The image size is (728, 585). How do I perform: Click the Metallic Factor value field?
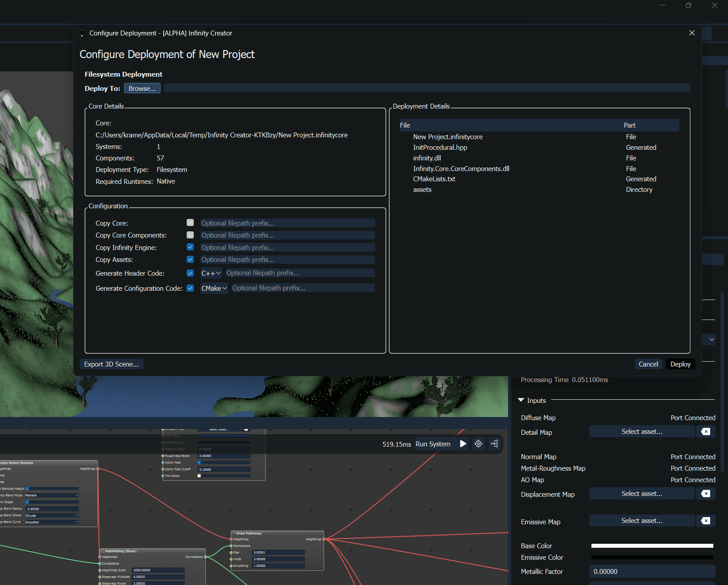click(652, 572)
